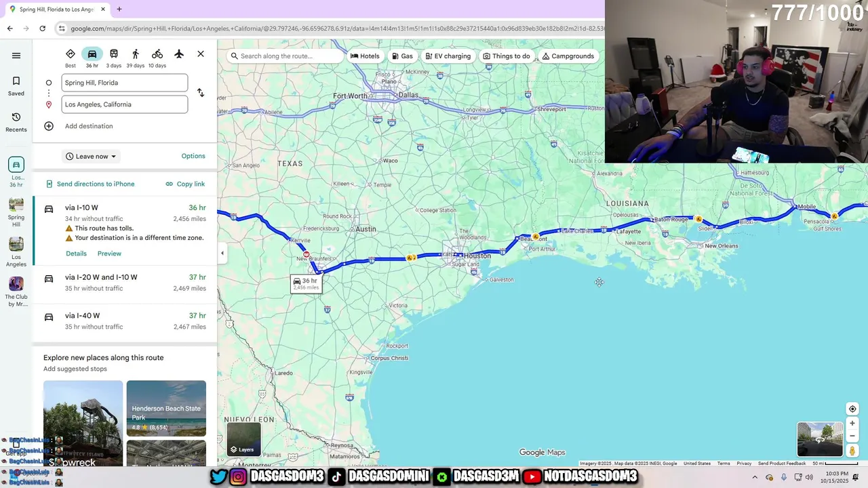
Task: Open route Options
Action: (193, 156)
